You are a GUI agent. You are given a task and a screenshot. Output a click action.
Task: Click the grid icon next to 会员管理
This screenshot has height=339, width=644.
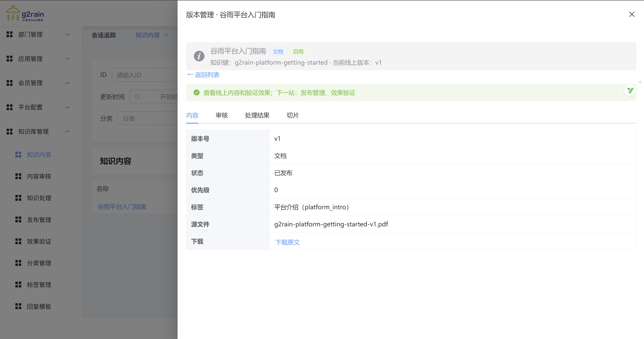pyautogui.click(x=9, y=83)
